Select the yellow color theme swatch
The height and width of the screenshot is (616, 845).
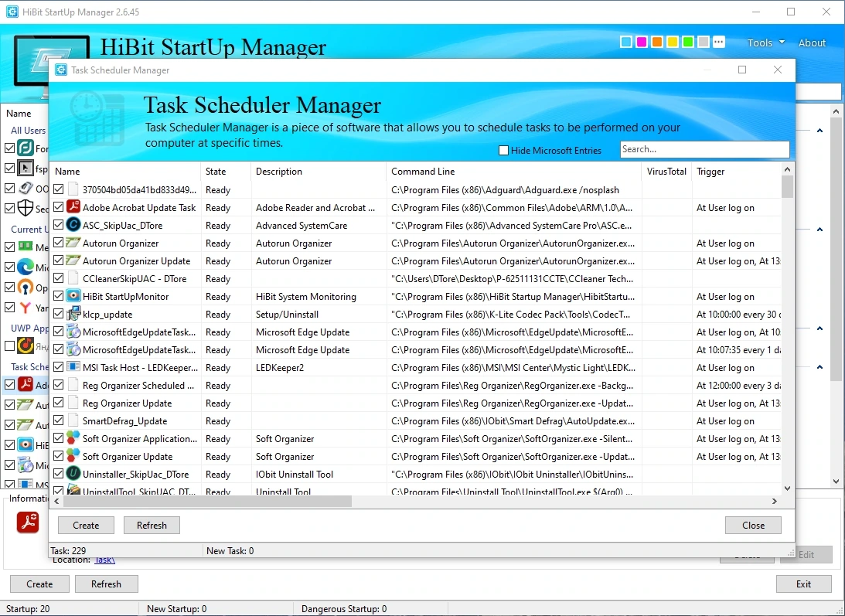(673, 42)
